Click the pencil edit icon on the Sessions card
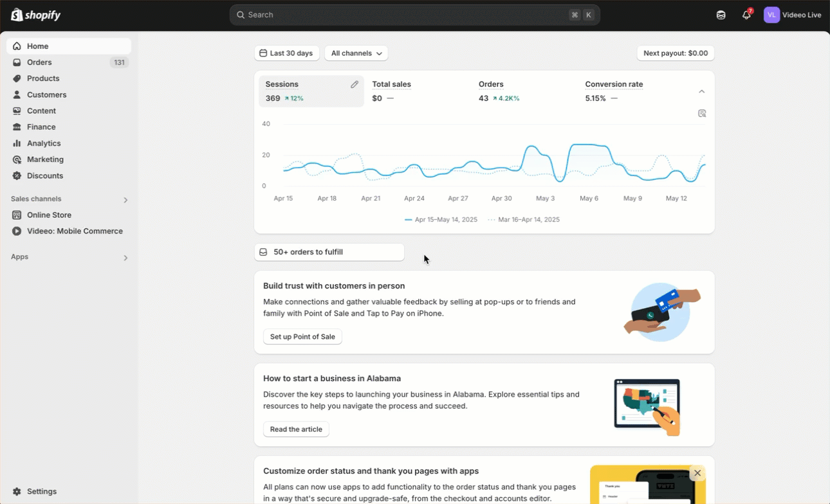830x504 pixels. click(x=354, y=84)
